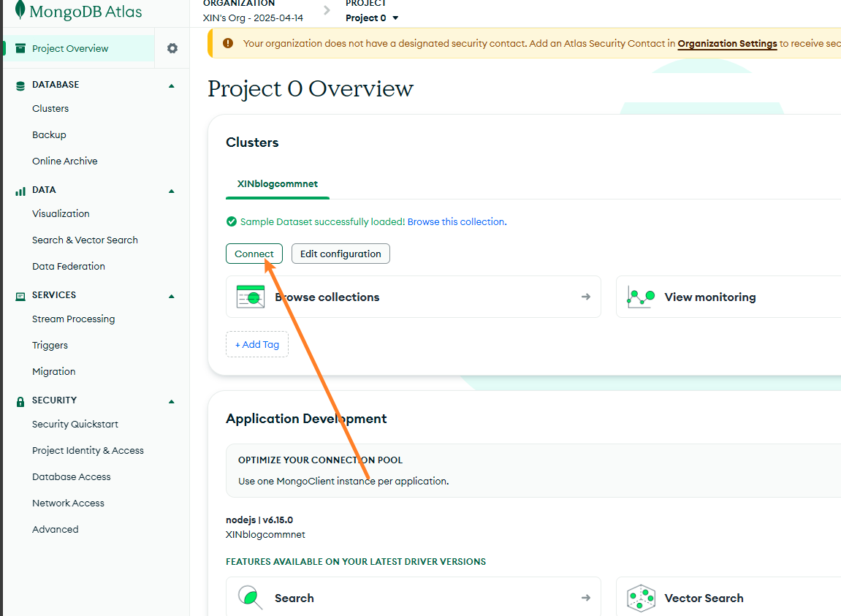The width and height of the screenshot is (841, 616).
Task: Click FEATURES AVAILABLE ON YOUR LATEST DRIVER VERSIONS
Action: [356, 562]
